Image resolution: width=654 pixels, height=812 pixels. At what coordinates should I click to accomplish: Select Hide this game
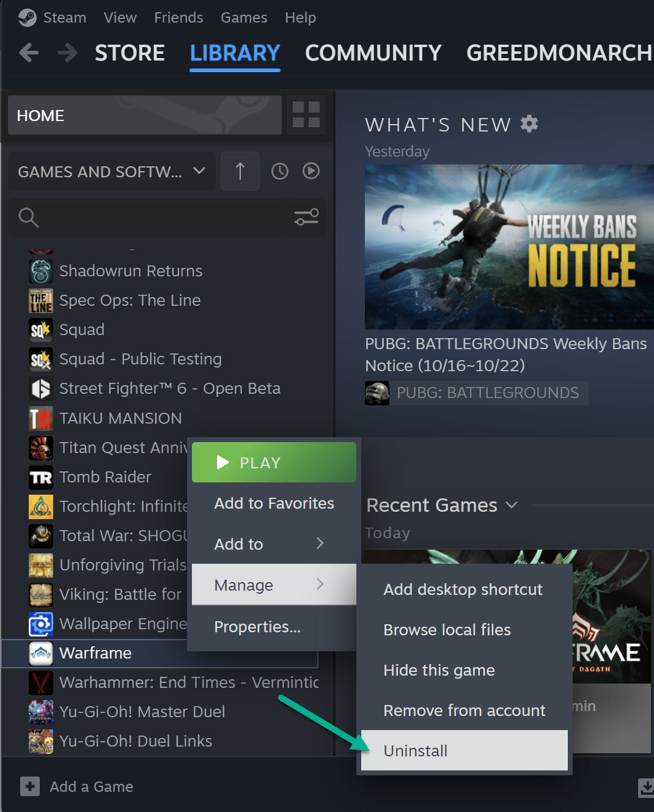tap(465, 670)
